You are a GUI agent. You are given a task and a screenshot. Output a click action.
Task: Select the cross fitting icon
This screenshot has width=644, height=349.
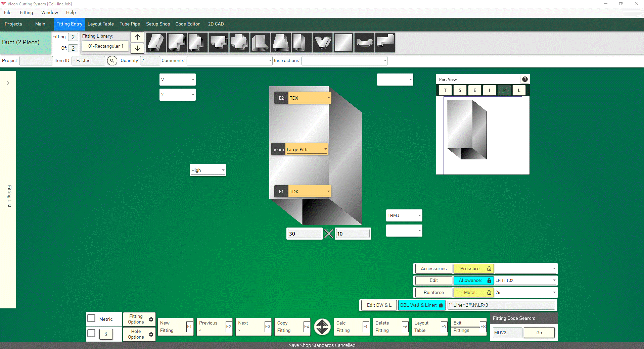pos(239,43)
